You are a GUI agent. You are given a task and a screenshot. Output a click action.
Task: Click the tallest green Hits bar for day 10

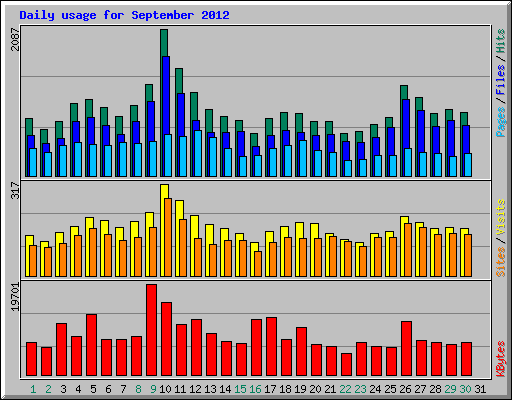point(164,43)
